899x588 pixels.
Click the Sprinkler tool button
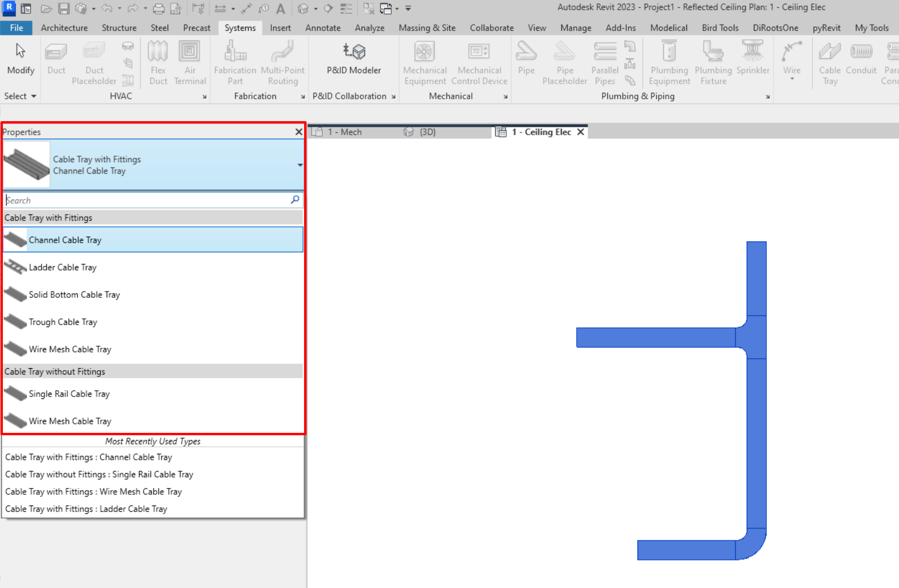[752, 58]
